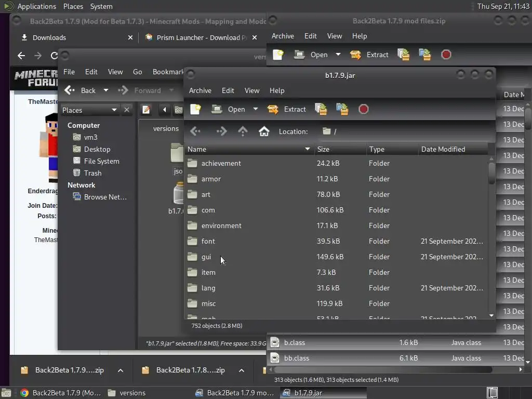Click Open in Back2Beta zip toolbar

click(x=311, y=55)
